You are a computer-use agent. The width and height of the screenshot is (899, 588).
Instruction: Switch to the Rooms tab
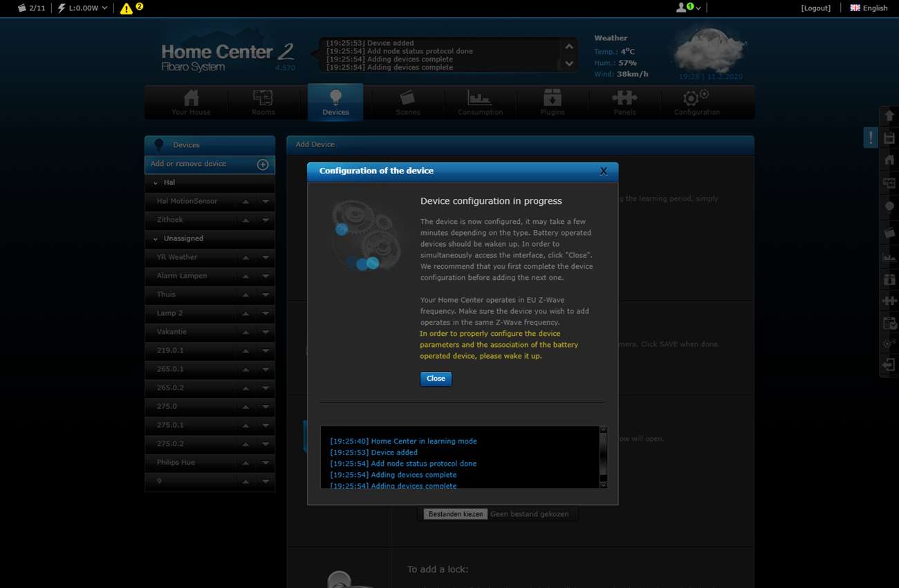point(263,102)
